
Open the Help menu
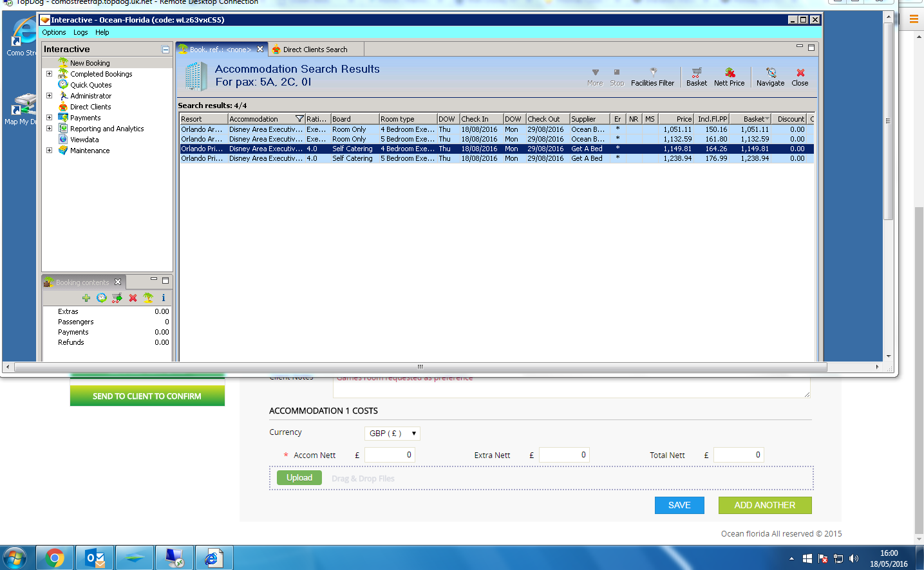point(102,32)
